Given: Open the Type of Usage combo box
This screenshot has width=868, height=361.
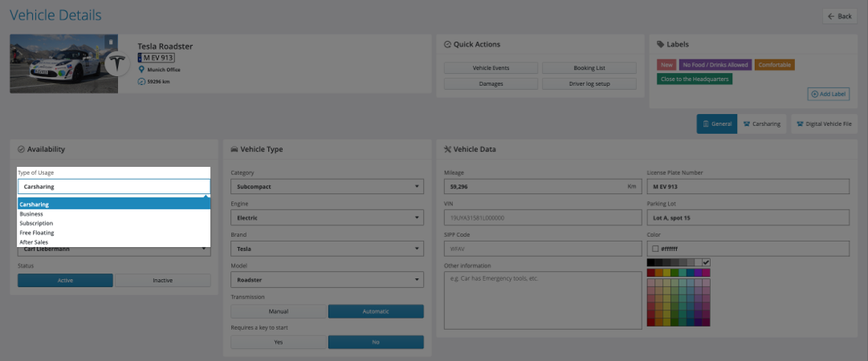Looking at the screenshot, I should point(114,186).
